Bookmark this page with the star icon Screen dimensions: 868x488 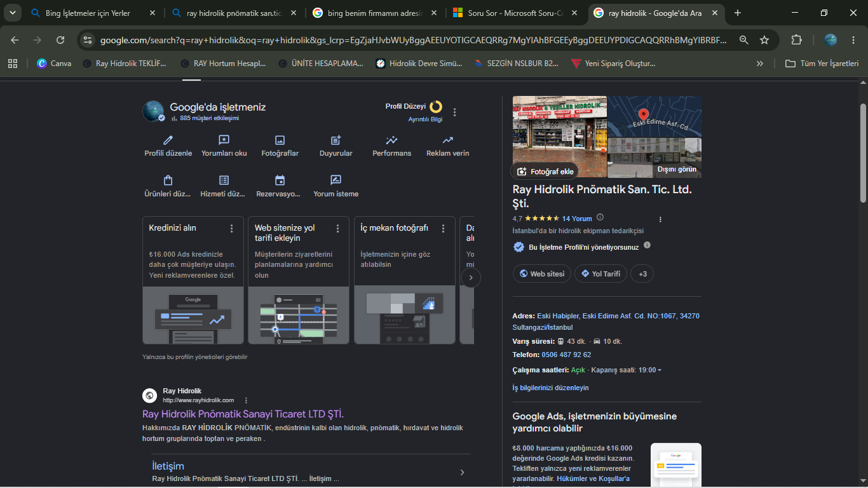pyautogui.click(x=764, y=40)
